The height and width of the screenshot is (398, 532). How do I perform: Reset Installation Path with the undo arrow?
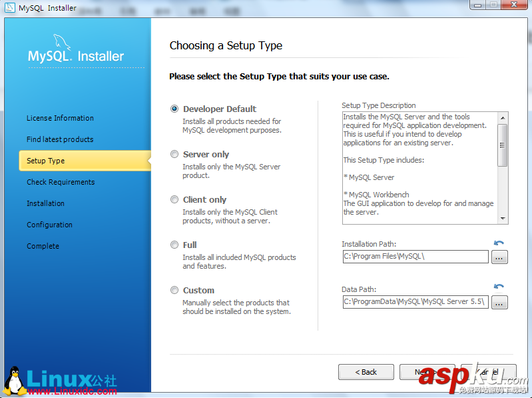499,243
